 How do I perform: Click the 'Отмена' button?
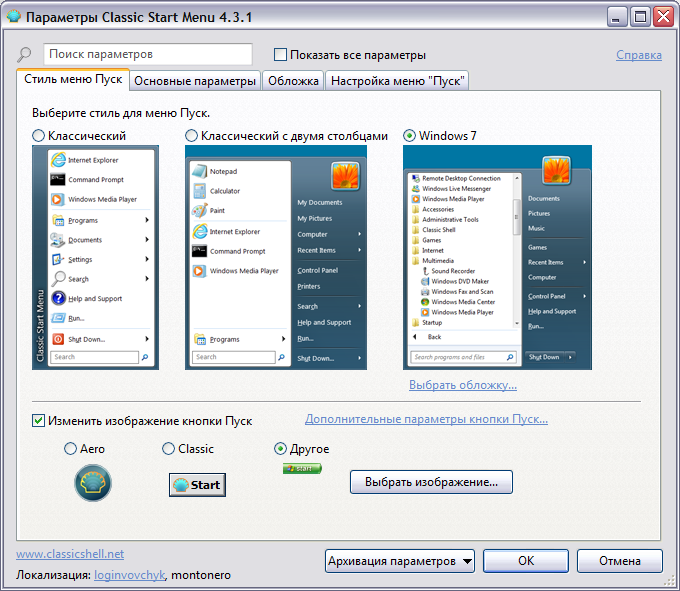point(620,561)
